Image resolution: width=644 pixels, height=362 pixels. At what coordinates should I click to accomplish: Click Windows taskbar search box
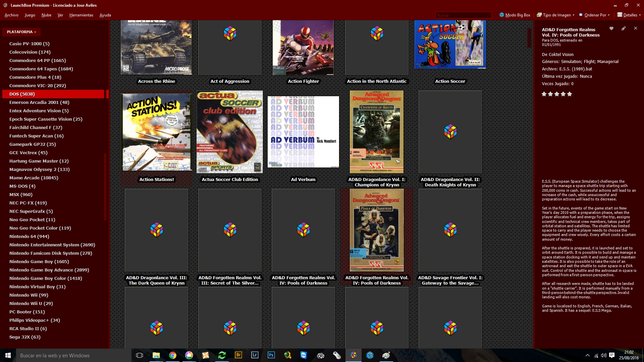coord(74,355)
